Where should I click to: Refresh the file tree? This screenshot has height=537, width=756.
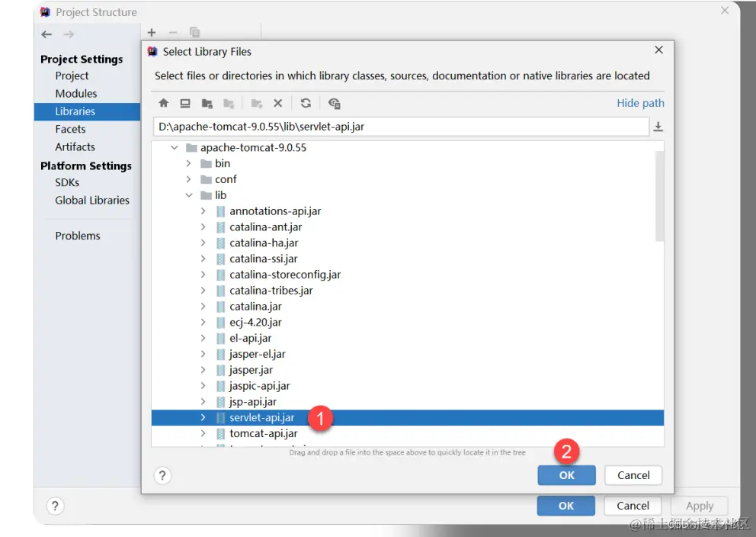point(306,103)
